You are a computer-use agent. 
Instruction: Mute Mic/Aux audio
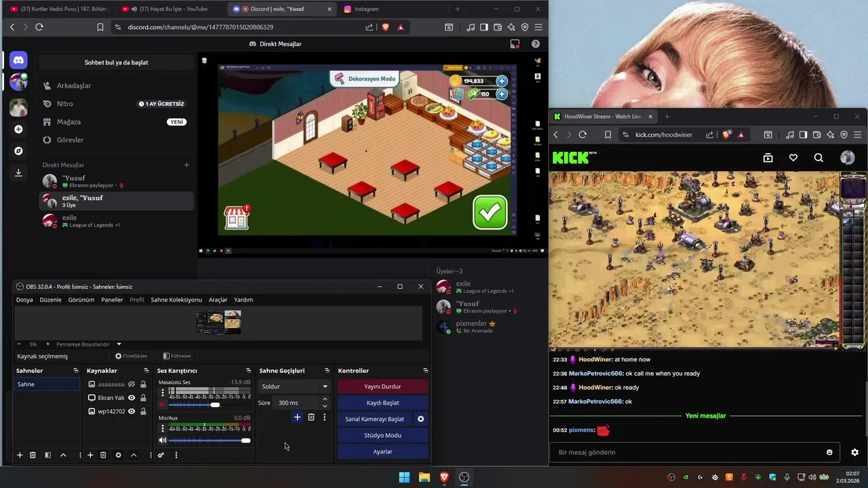163,441
